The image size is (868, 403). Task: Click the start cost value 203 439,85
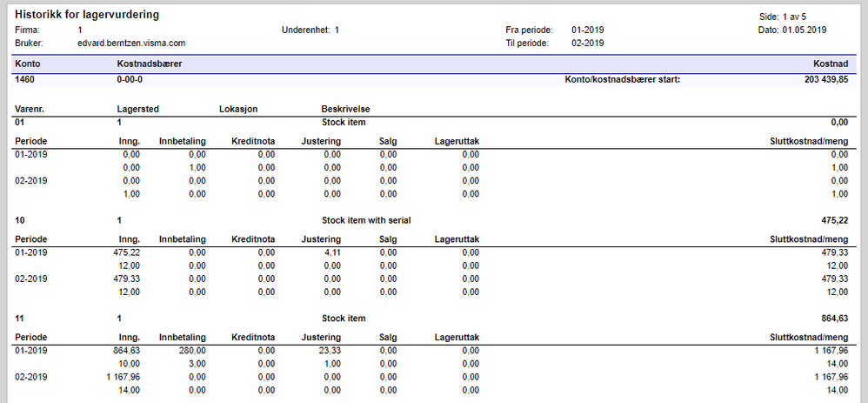click(826, 80)
